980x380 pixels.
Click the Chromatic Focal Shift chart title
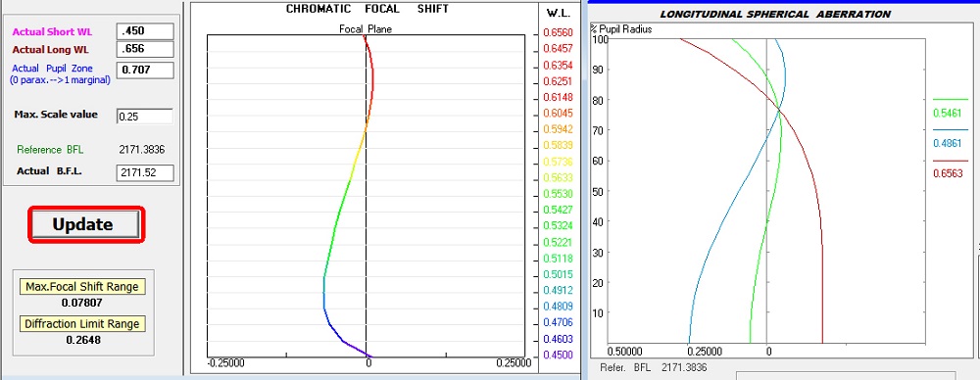[x=367, y=9]
